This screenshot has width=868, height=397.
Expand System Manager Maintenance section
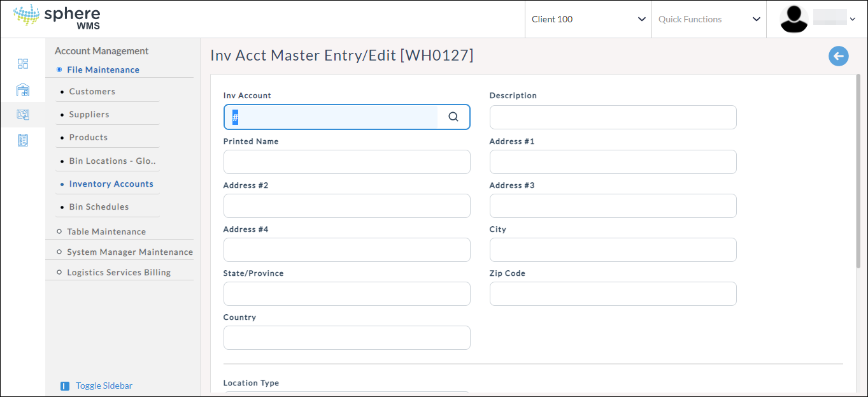[129, 252]
